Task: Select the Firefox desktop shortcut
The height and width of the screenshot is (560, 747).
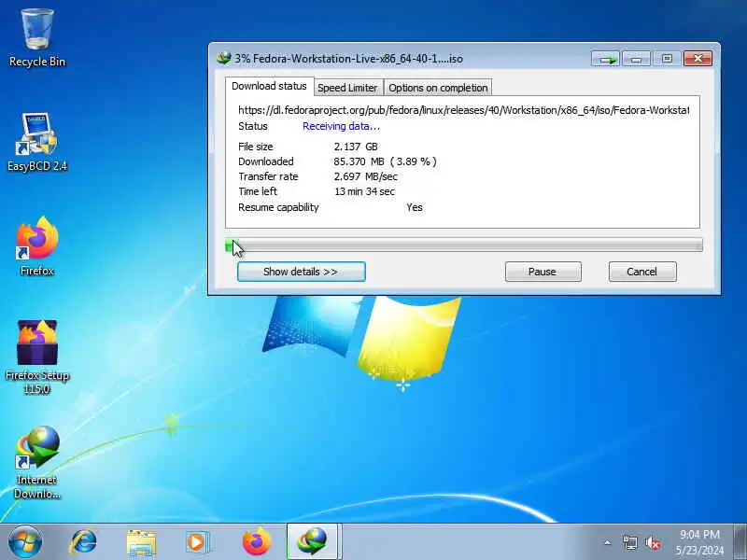Action: click(37, 246)
